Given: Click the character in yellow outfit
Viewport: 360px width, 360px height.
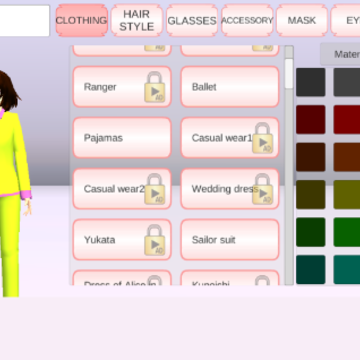Looking at the screenshot, I should click(x=13, y=183).
